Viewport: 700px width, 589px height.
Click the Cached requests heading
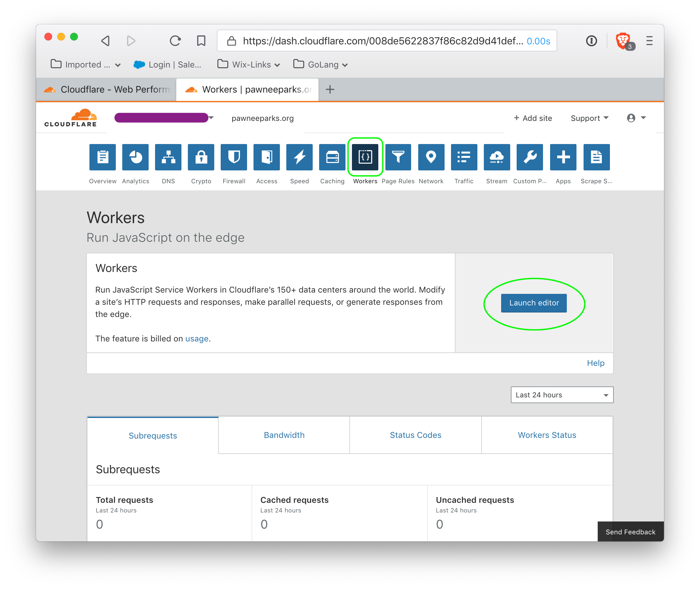click(294, 500)
